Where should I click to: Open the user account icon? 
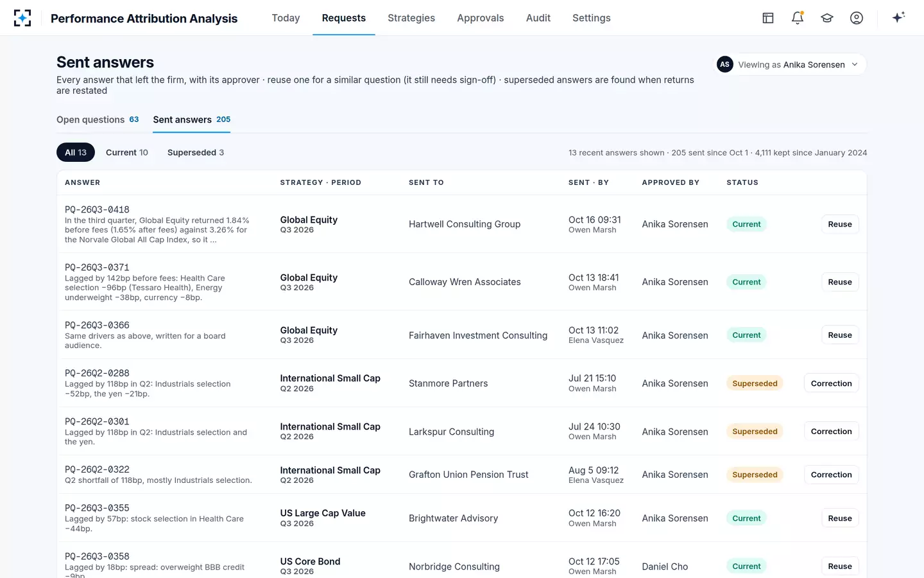coord(857,18)
